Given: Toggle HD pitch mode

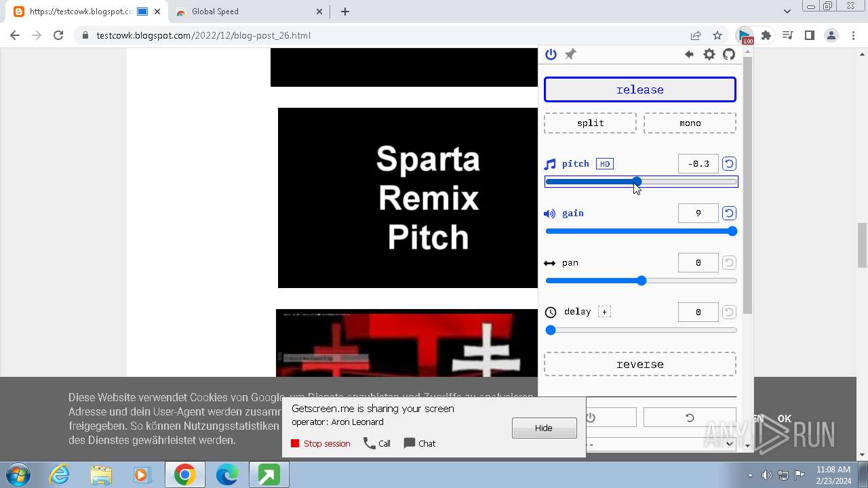Looking at the screenshot, I should (x=604, y=163).
